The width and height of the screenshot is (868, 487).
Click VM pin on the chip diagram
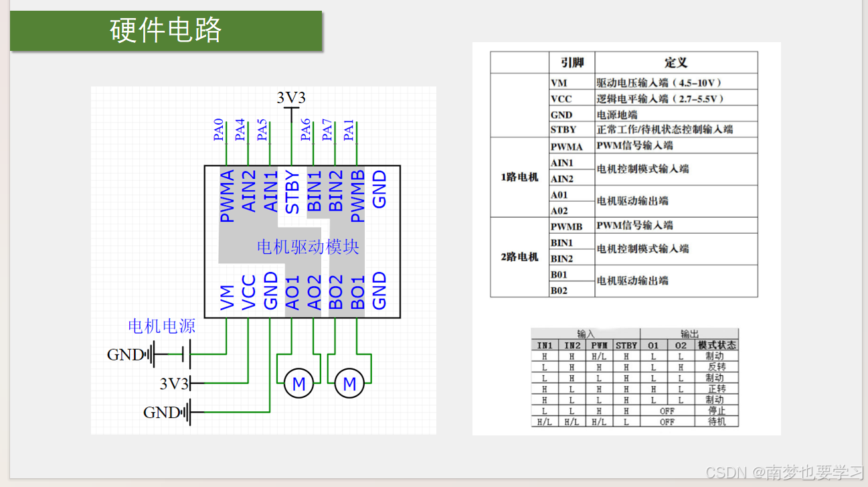[x=227, y=297]
